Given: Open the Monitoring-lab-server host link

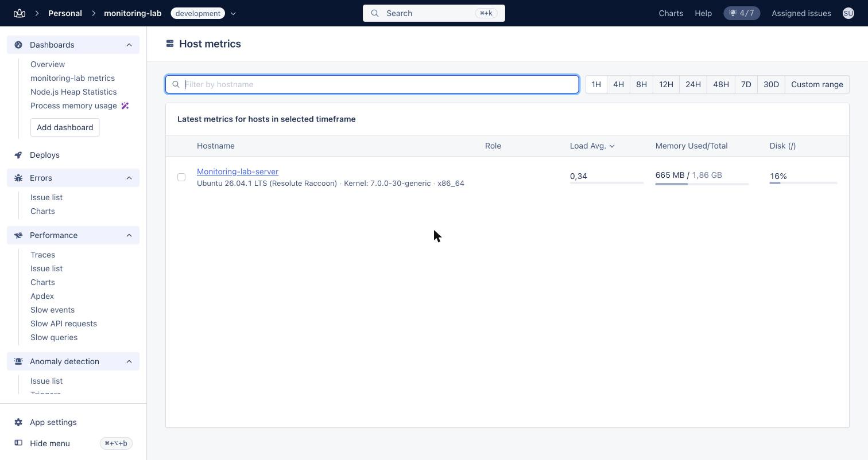Looking at the screenshot, I should pos(238,171).
